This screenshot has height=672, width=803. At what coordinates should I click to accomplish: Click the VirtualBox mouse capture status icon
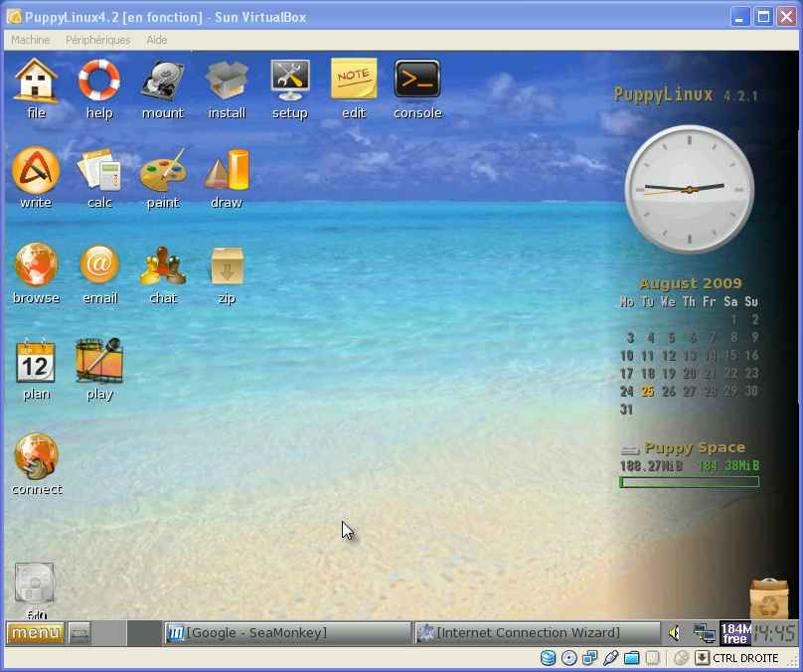pyautogui.click(x=681, y=658)
